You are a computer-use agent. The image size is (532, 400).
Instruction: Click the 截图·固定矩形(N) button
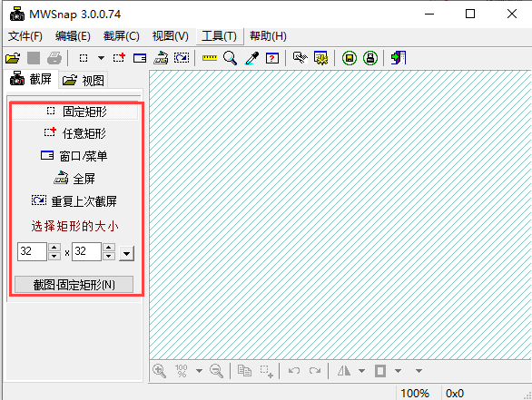click(74, 285)
